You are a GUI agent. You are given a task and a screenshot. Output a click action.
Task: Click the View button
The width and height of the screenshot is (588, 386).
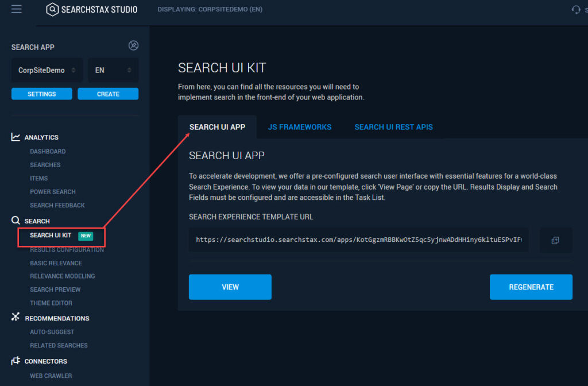click(x=230, y=287)
